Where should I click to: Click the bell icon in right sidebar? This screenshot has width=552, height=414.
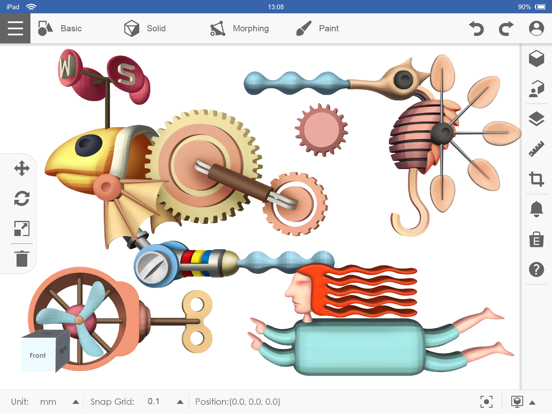(x=536, y=209)
